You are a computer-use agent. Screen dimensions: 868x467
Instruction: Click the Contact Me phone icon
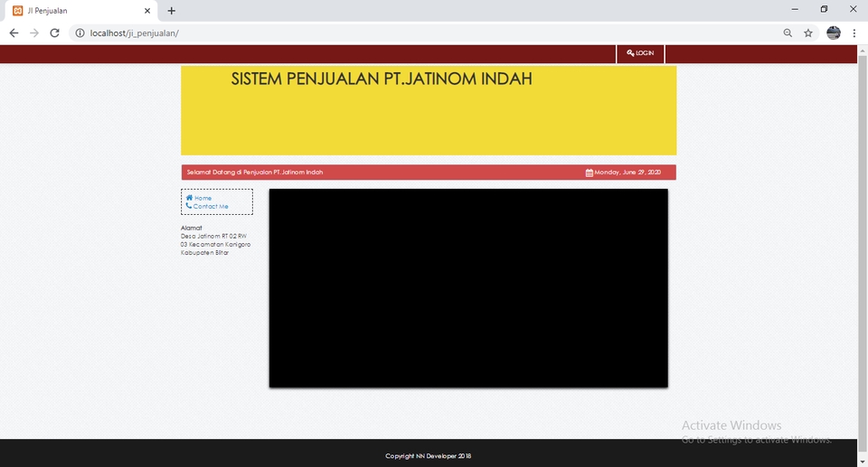coord(189,206)
